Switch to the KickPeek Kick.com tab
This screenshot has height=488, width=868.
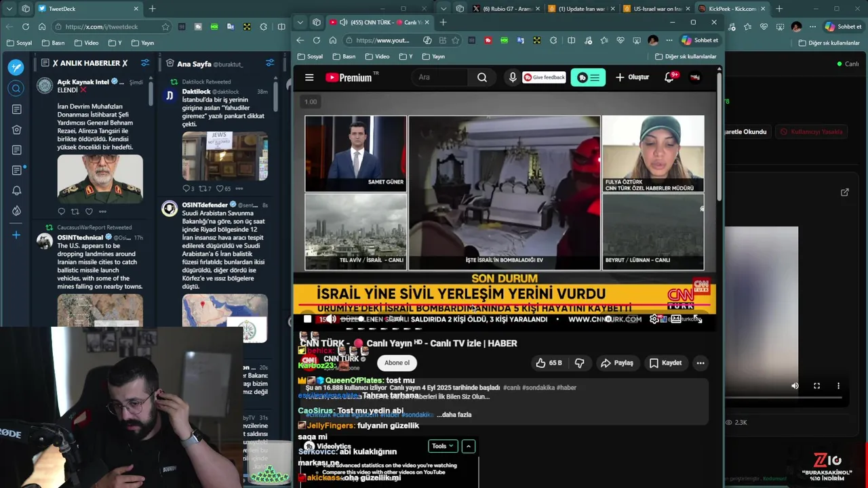coord(732,9)
